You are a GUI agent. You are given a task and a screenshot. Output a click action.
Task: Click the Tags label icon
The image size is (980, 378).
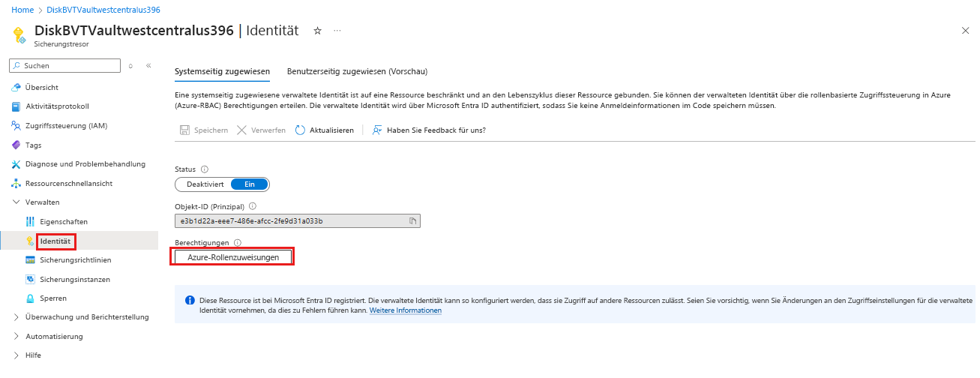point(16,145)
